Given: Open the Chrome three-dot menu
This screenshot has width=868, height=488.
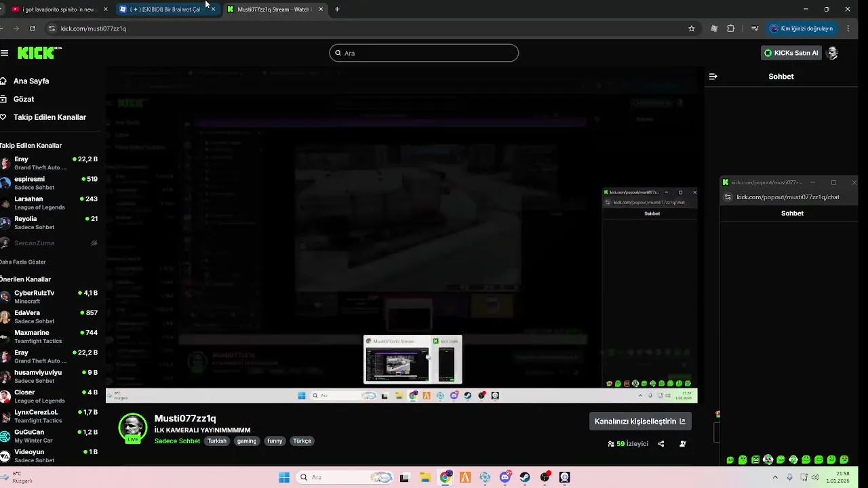Looking at the screenshot, I should (x=848, y=28).
